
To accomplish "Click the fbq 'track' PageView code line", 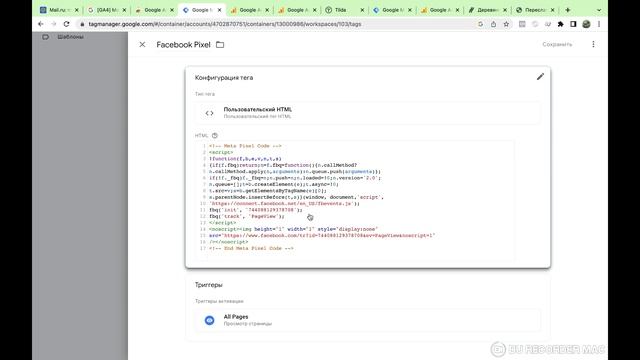I will click(247, 216).
